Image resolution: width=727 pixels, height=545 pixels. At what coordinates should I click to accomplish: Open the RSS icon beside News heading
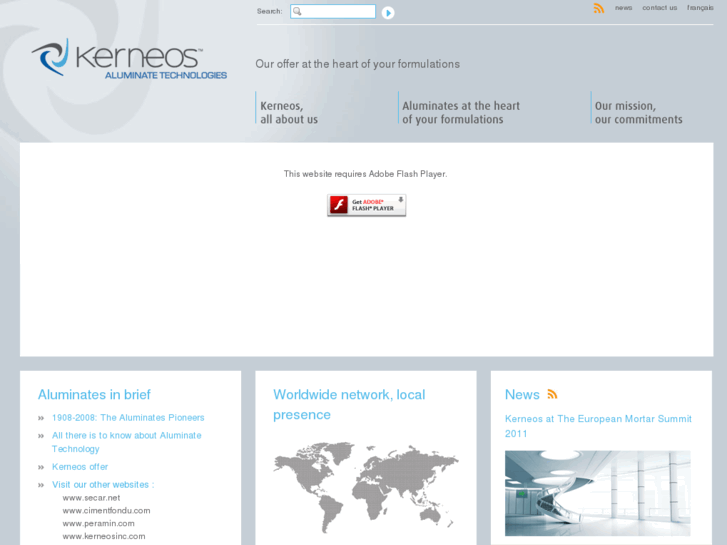point(552,395)
